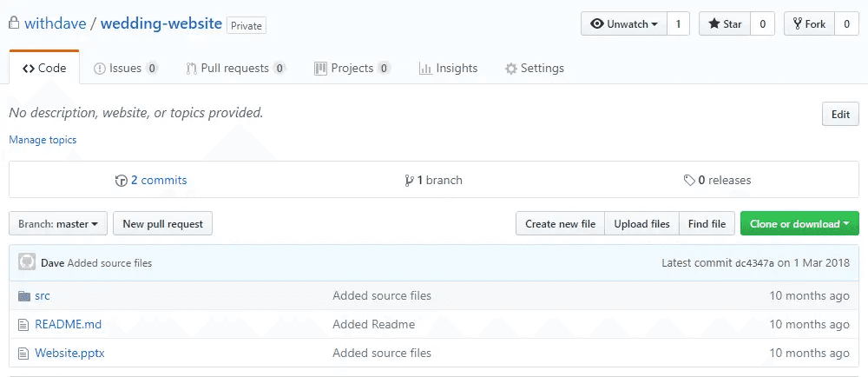Click the Edit description button
Viewport: 868px width, 377px height.
coord(840,114)
